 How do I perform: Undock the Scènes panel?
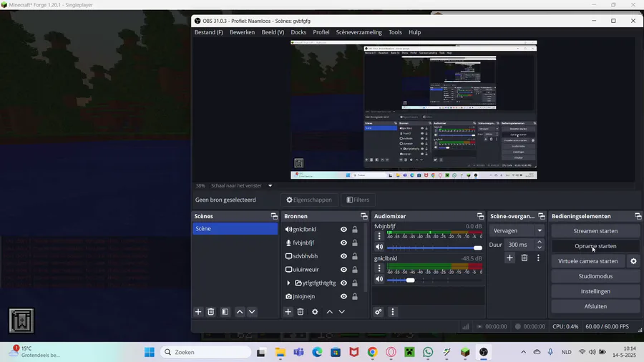274,216
